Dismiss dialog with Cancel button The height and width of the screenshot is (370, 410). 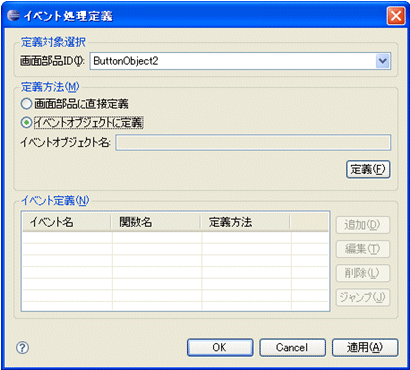pos(292,348)
